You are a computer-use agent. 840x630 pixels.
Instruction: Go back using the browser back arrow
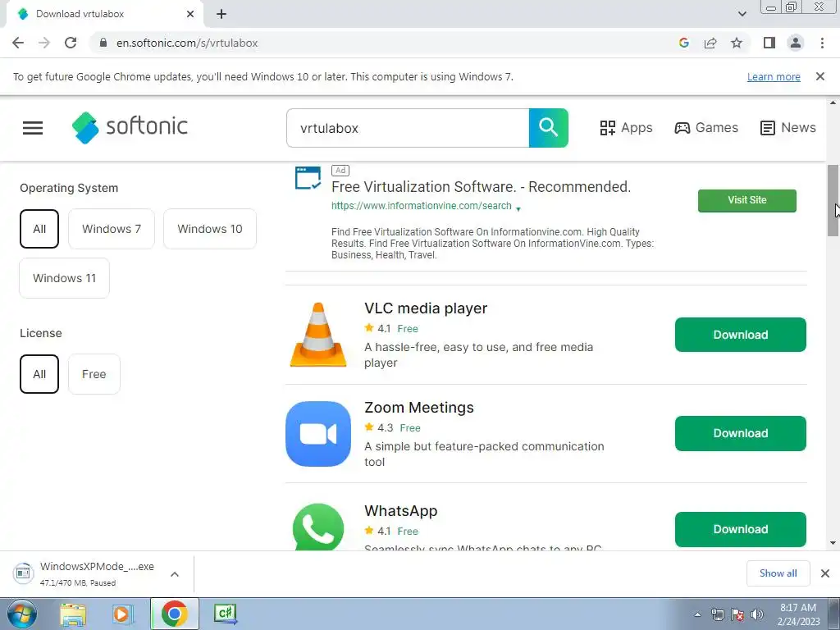(x=18, y=43)
